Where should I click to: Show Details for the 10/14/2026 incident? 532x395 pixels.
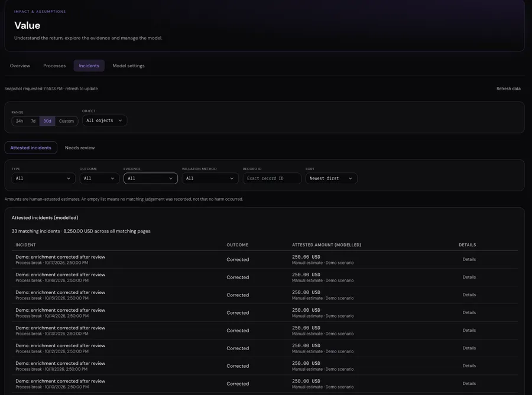tap(469, 313)
